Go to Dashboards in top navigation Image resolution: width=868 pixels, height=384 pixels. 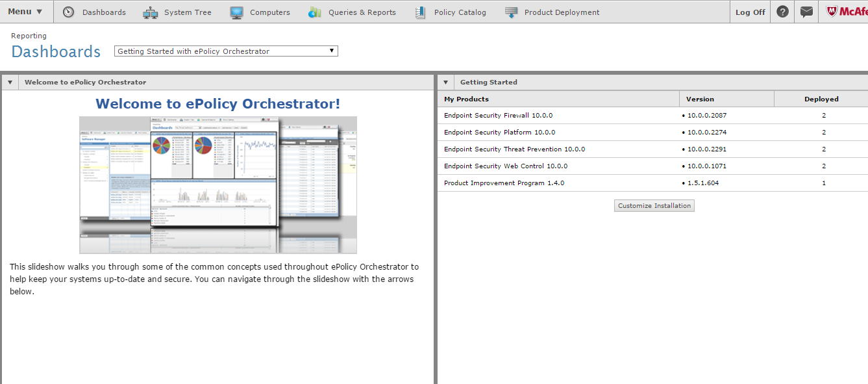[x=104, y=12]
